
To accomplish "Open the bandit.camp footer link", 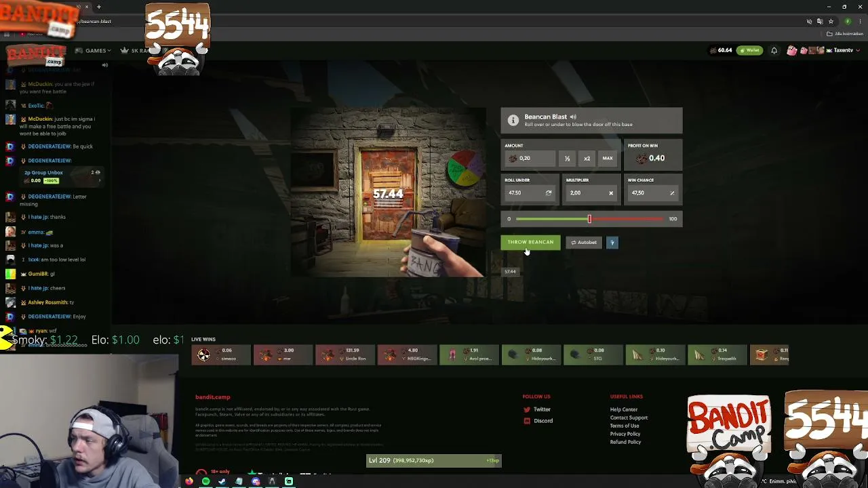I will pyautogui.click(x=213, y=397).
